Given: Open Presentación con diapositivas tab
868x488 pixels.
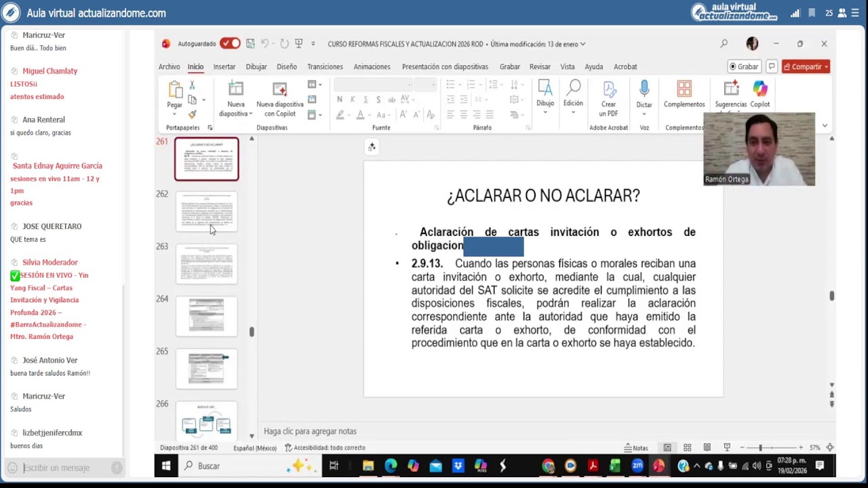Looking at the screenshot, I should coord(445,66).
